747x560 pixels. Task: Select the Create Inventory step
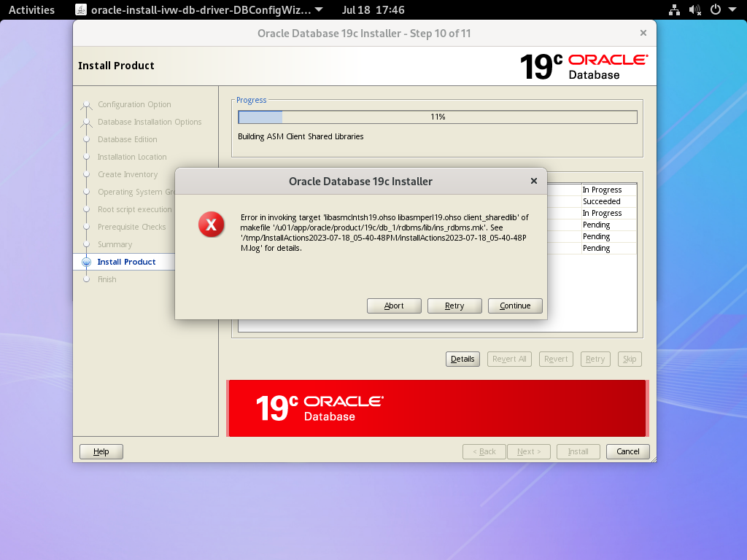point(128,174)
